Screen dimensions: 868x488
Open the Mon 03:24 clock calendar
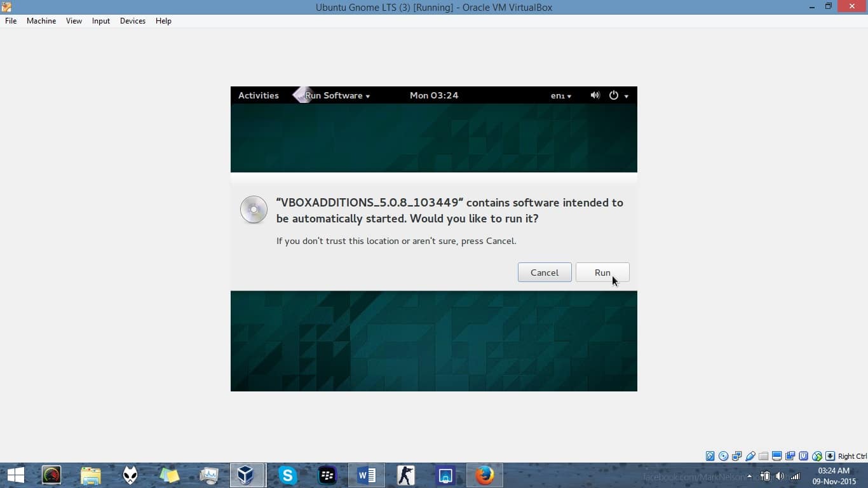pyautogui.click(x=433, y=95)
